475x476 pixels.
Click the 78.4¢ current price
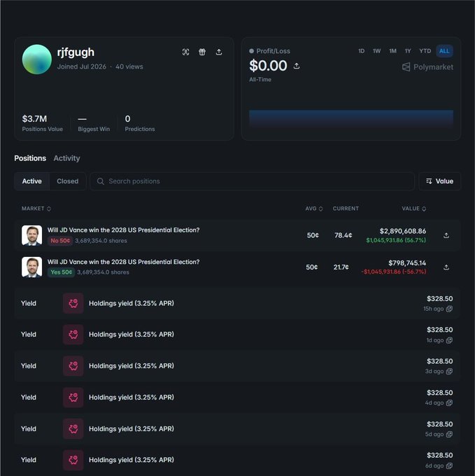point(343,235)
